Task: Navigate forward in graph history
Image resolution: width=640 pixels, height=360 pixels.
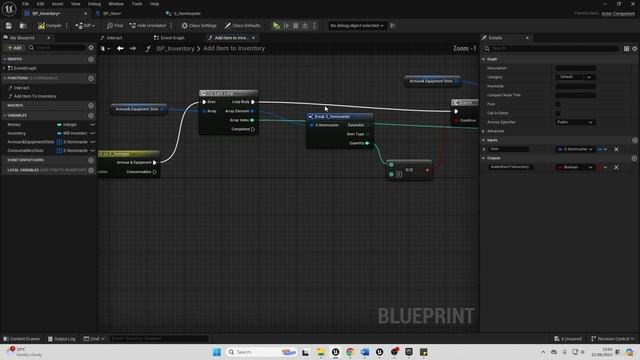Action: 133,49
